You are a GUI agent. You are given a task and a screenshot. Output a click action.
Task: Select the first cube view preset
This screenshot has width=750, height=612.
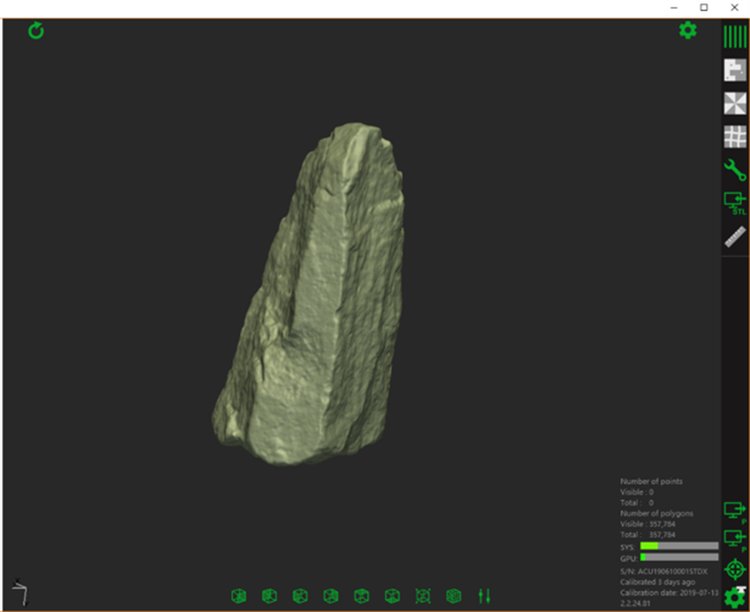click(x=239, y=596)
